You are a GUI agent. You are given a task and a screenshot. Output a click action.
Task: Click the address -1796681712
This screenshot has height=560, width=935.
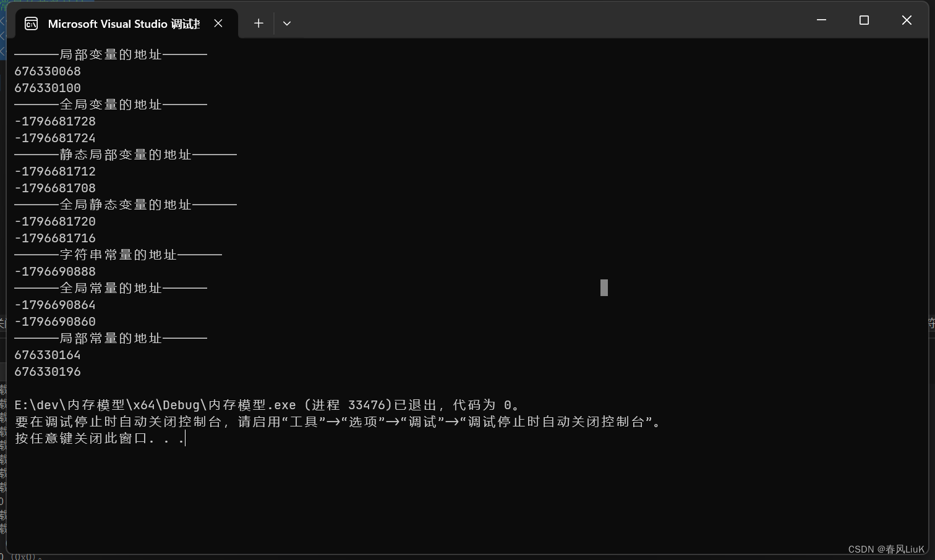click(55, 171)
